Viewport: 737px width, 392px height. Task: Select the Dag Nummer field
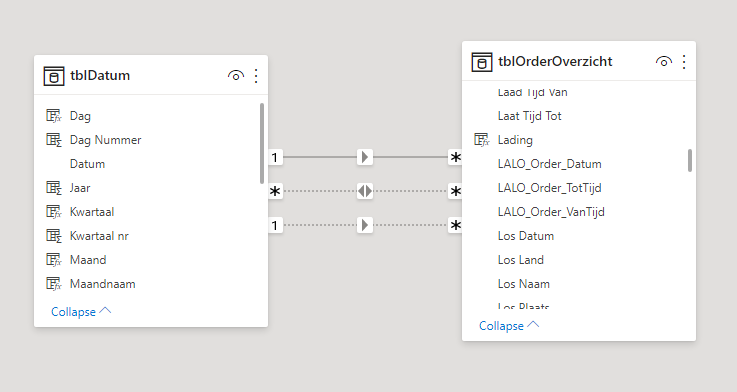click(105, 140)
